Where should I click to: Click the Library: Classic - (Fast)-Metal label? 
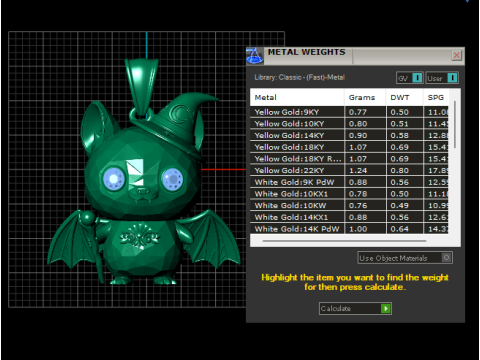coord(299,77)
